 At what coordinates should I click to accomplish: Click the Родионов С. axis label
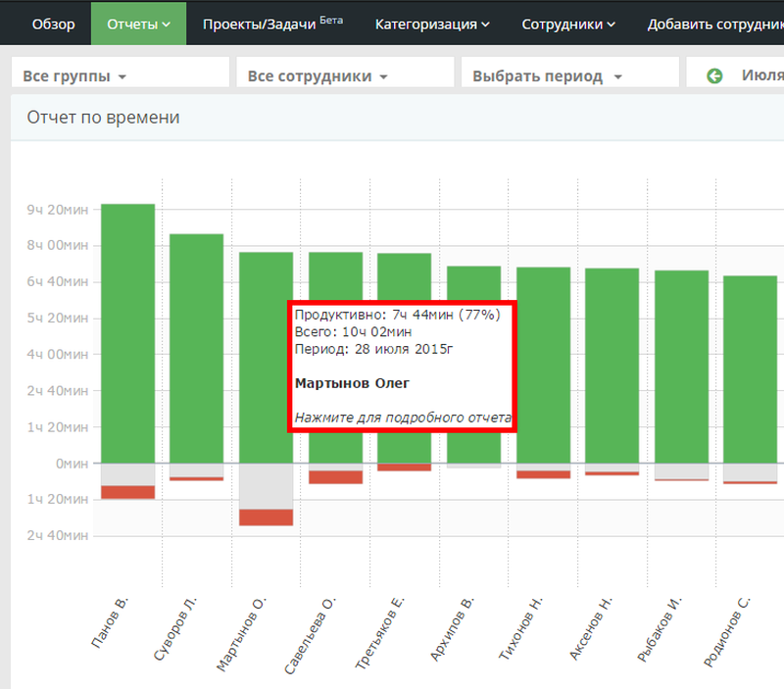[727, 631]
